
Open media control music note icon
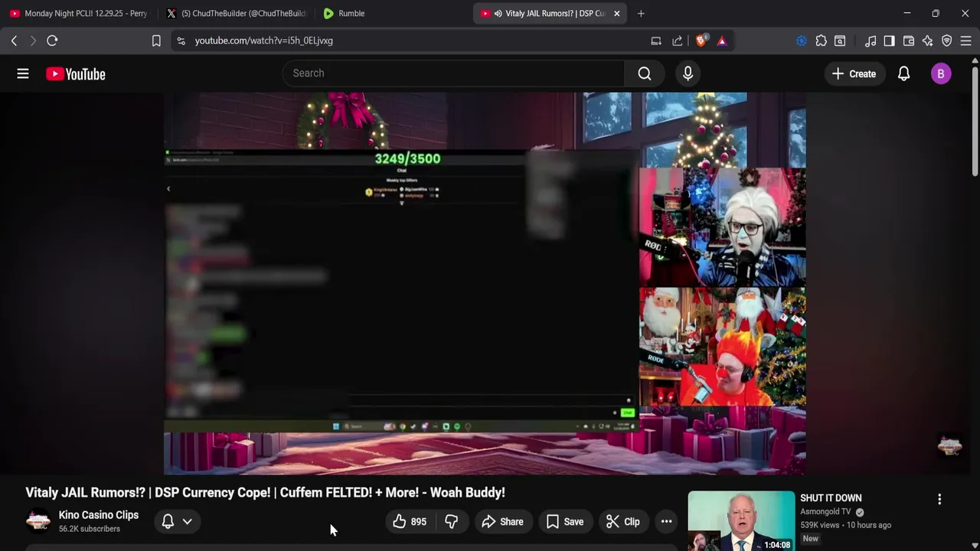coord(871,41)
